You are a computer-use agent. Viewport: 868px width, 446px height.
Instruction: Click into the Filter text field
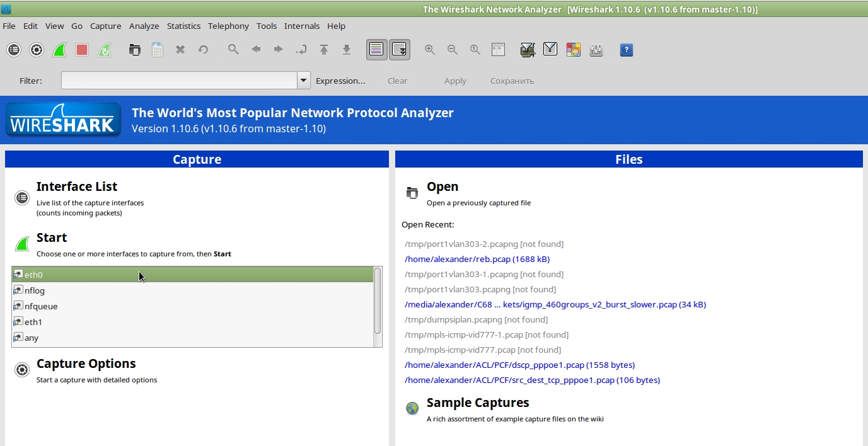[179, 81]
